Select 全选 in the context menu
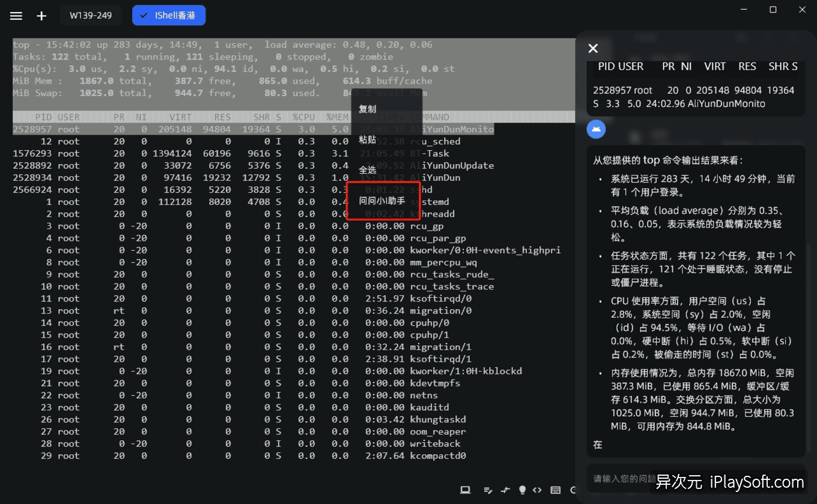This screenshot has width=817, height=504. click(367, 170)
